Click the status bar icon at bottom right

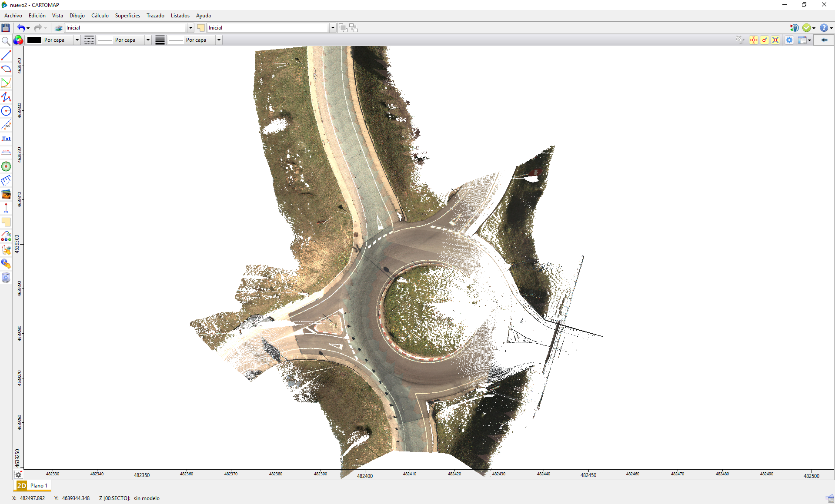830,498
